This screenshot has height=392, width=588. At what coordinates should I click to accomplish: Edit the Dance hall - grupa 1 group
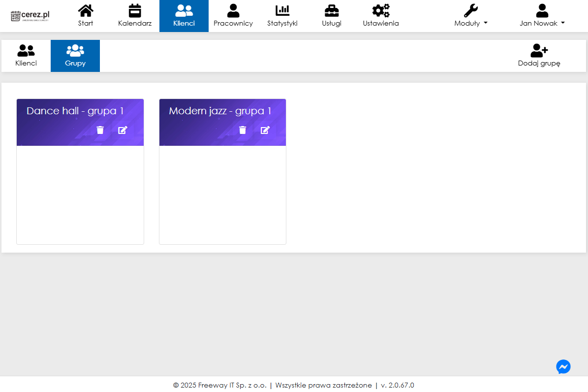tap(123, 130)
